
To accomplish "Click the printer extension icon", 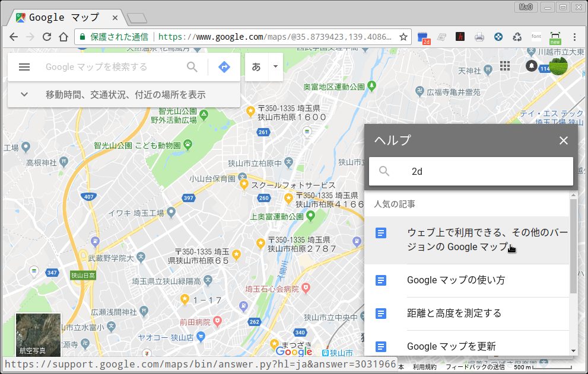I will [x=479, y=37].
